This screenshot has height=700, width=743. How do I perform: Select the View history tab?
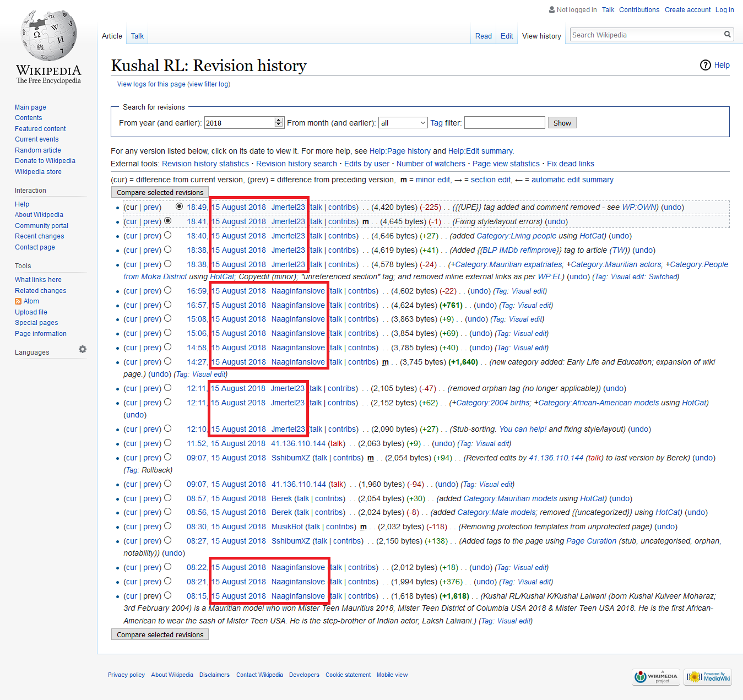tap(541, 36)
